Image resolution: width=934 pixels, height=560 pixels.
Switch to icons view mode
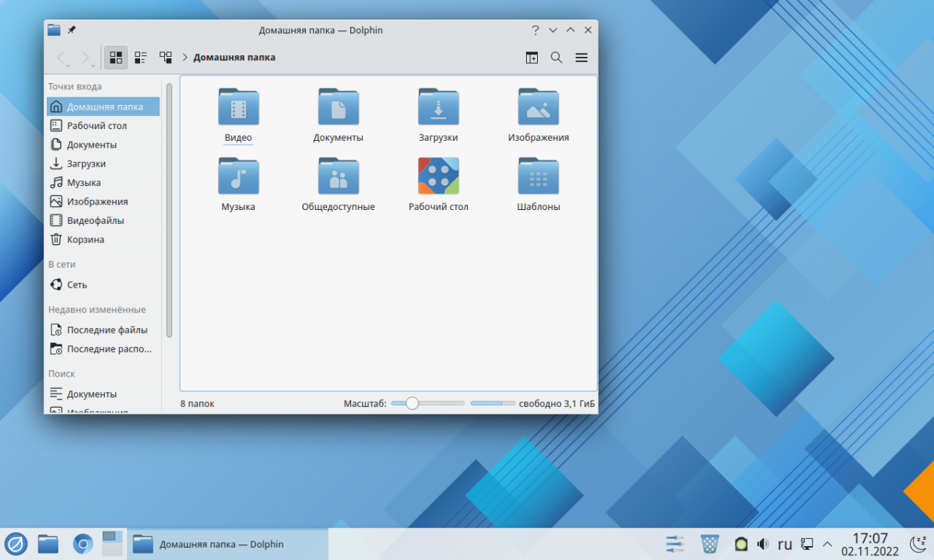(x=115, y=57)
